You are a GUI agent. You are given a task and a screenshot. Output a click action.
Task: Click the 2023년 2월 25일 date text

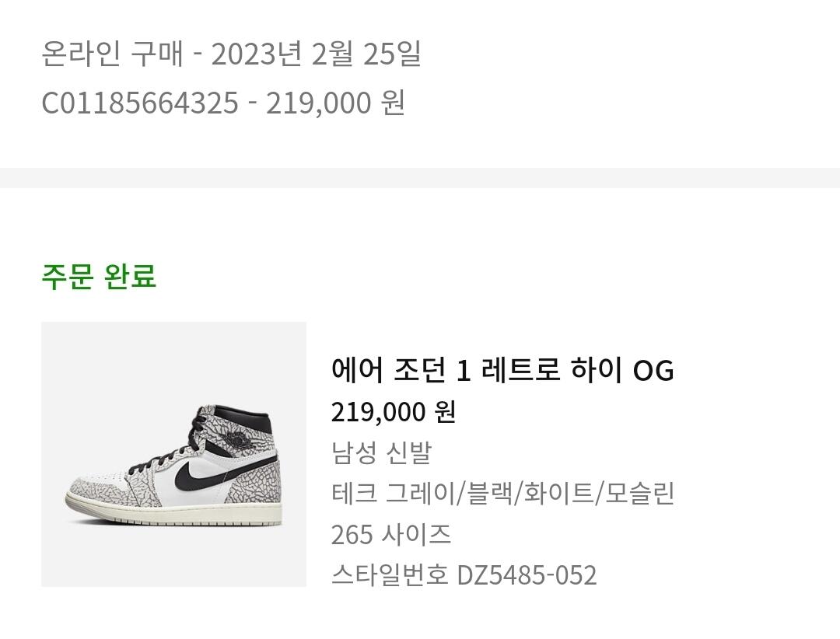tap(316, 54)
